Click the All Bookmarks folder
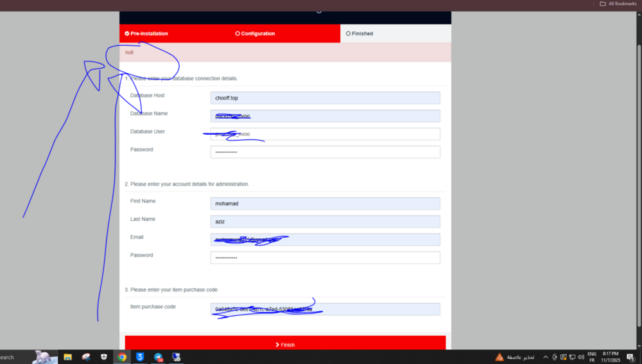The image size is (642, 364). click(618, 4)
